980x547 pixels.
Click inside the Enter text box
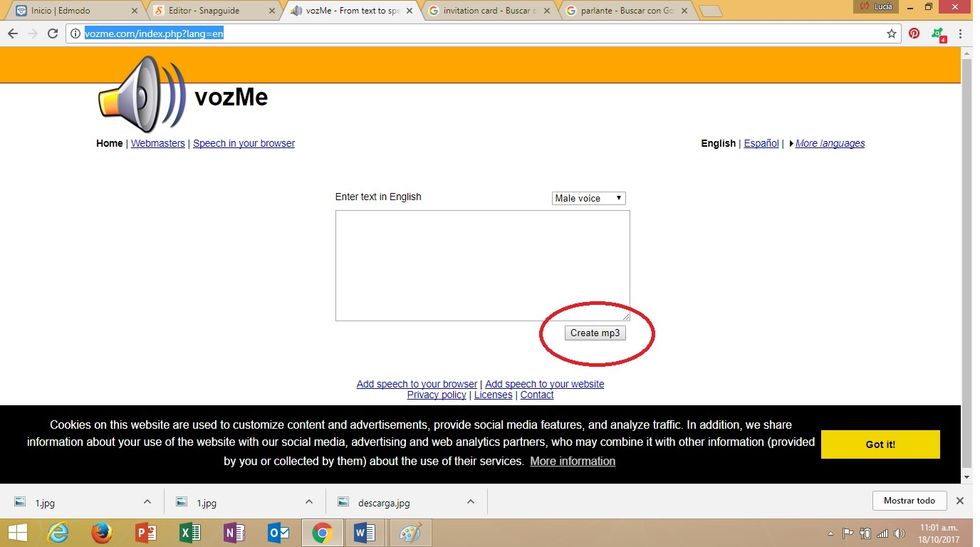[x=482, y=265]
